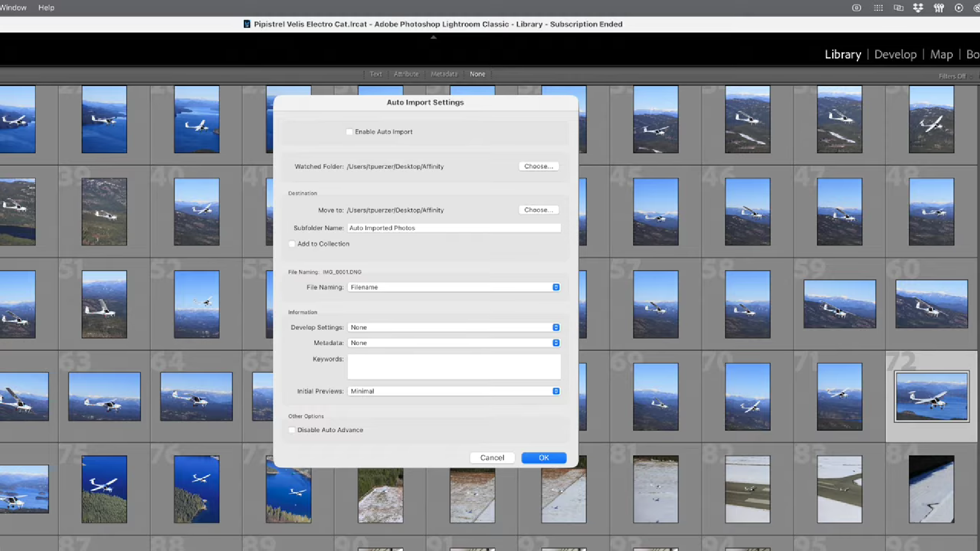980x551 pixels.
Task: Click the Subfolder Name field
Action: click(453, 228)
